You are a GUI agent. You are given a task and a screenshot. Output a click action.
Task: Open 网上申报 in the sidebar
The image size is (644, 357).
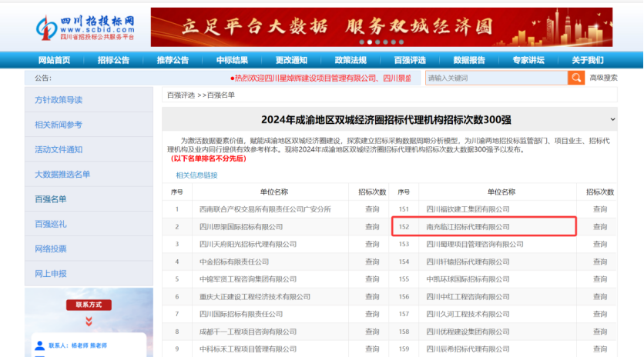[51, 274]
